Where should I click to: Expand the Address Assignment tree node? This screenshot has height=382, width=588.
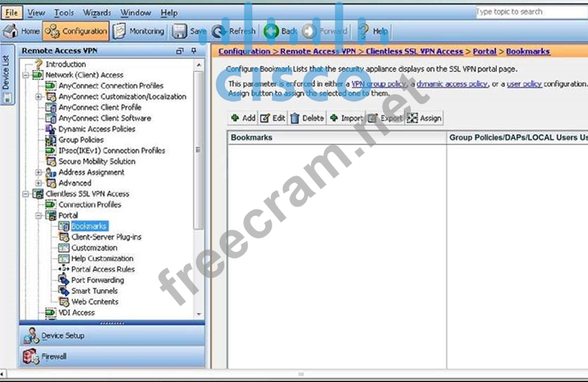[39, 172]
